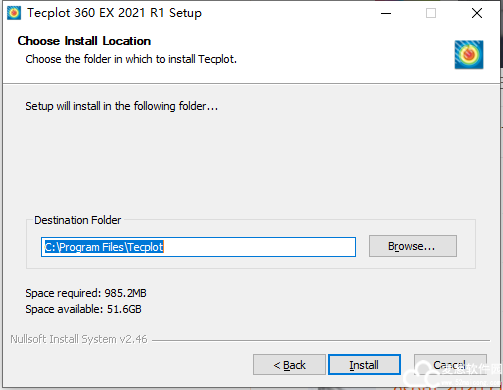Go to previous step with Back button

point(289,365)
